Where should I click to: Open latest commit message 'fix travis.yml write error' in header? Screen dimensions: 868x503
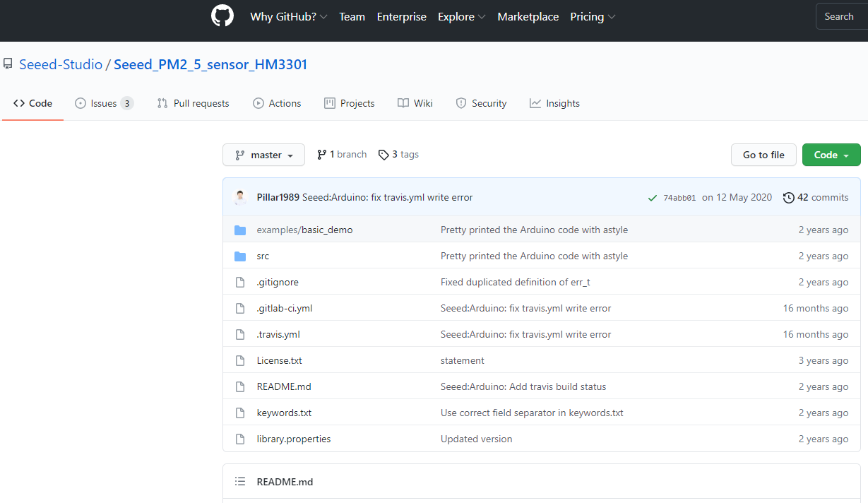388,198
